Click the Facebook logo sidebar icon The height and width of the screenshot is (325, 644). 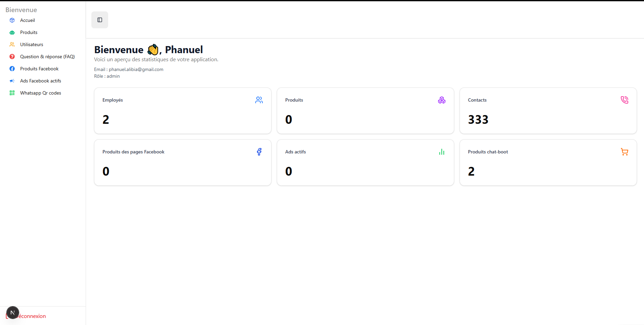point(12,69)
